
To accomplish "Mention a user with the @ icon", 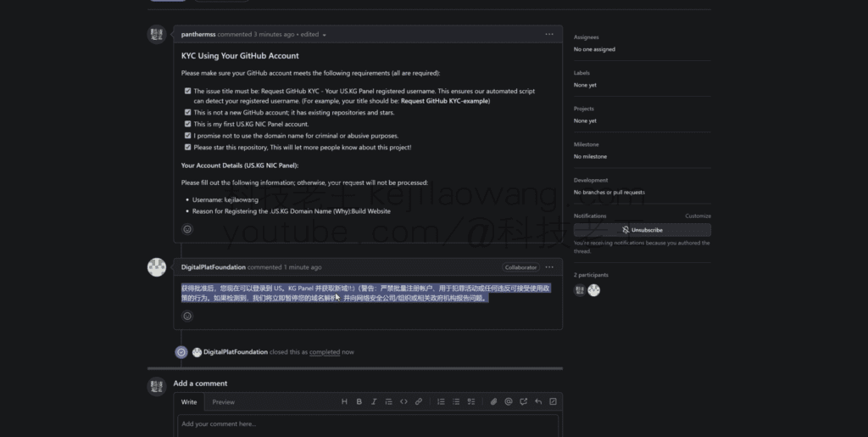I will [509, 401].
